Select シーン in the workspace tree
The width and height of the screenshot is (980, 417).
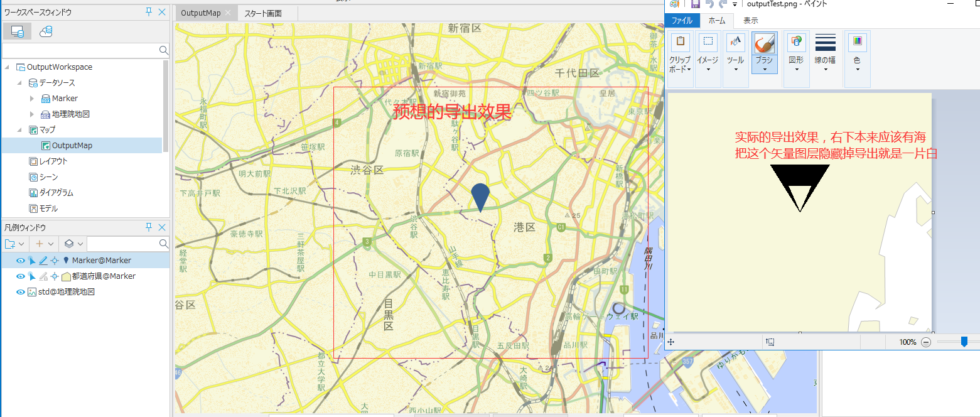coord(47,177)
